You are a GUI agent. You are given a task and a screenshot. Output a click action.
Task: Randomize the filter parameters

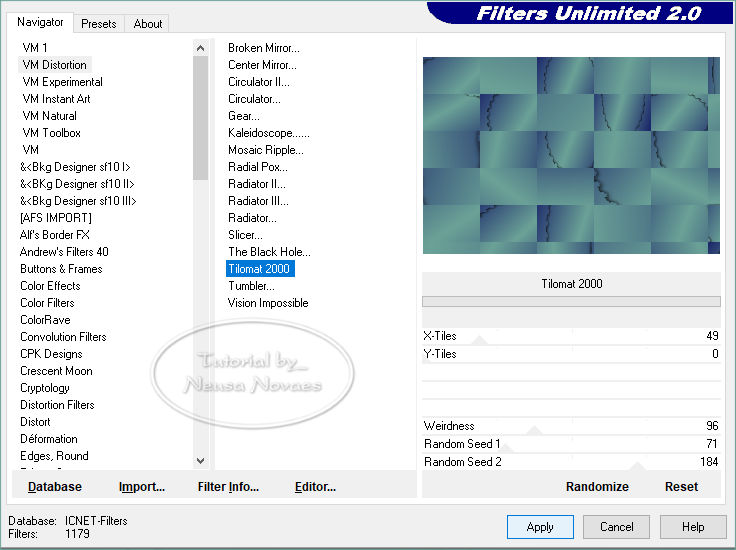click(x=597, y=487)
